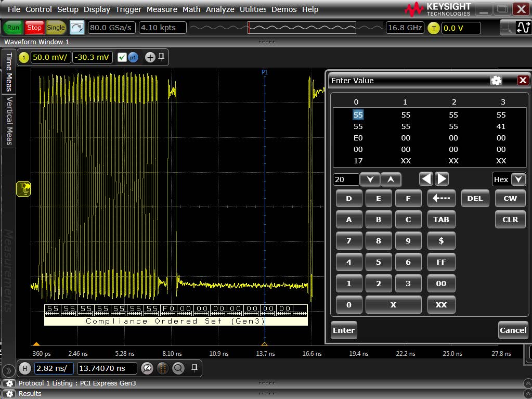Click the red Stop button
Viewport: 532px width, 399px height.
[x=34, y=28]
